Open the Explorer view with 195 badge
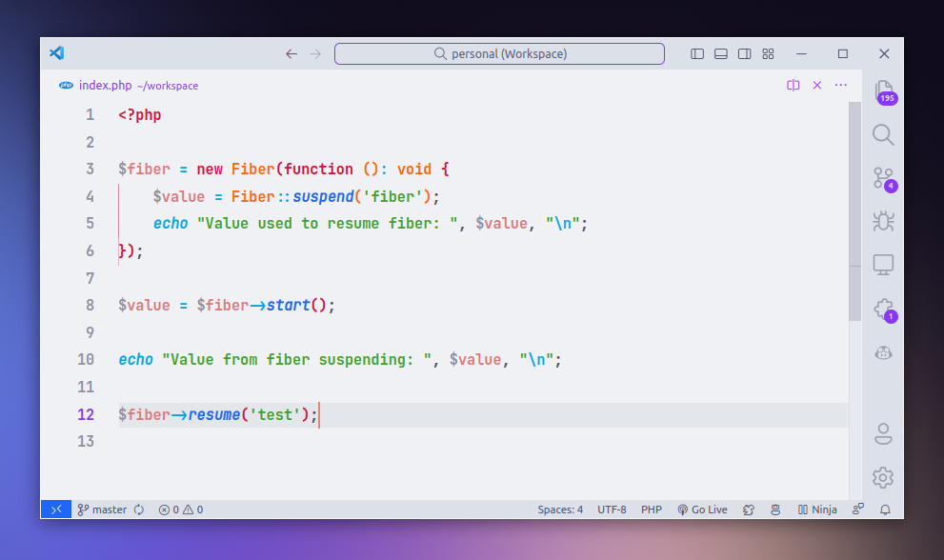 point(883,91)
